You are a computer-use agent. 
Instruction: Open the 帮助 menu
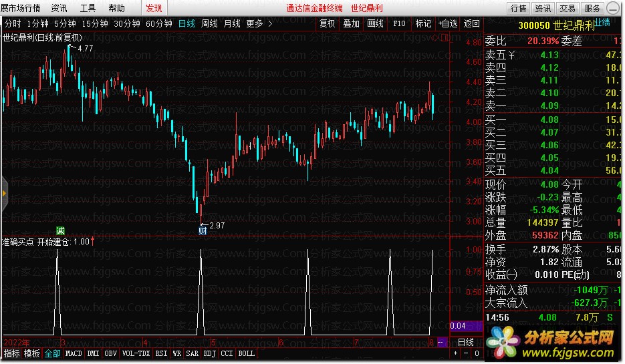pyautogui.click(x=116, y=8)
